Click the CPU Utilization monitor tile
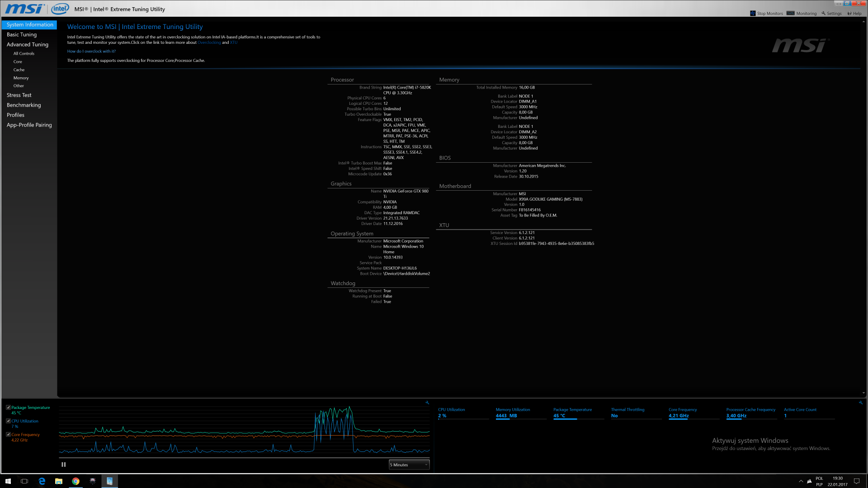Screen dimensions: 868x488 [463, 413]
